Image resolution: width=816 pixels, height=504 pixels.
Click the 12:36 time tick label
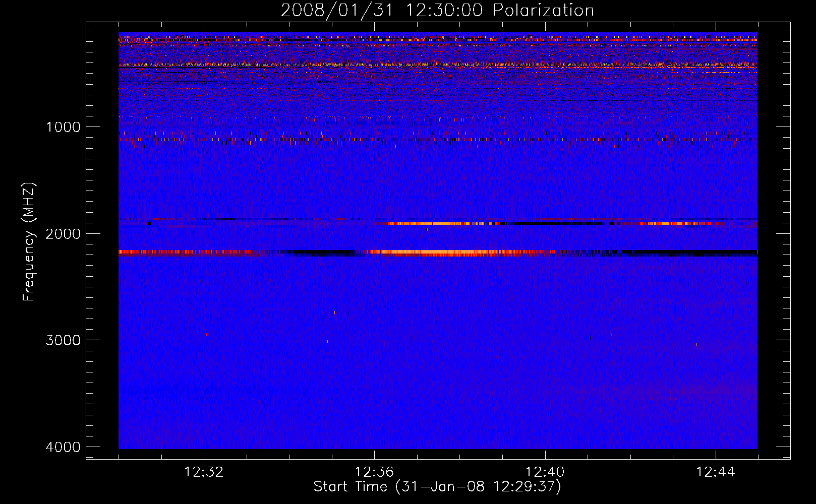click(x=374, y=472)
